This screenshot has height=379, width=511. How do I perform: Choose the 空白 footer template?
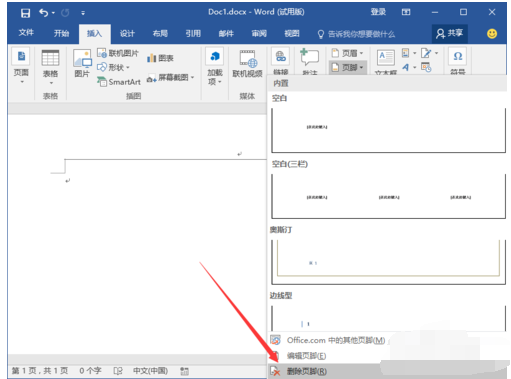[x=388, y=130]
